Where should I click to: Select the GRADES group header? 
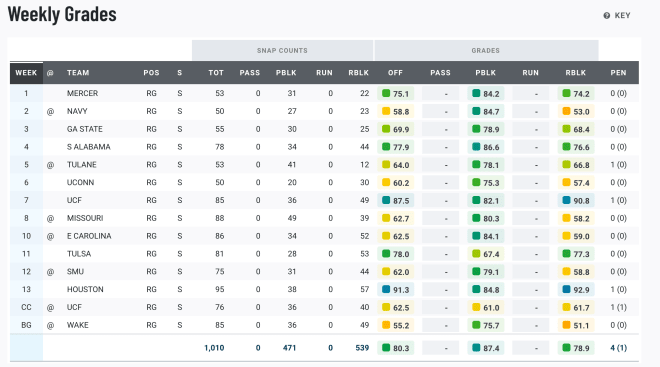tap(486, 51)
